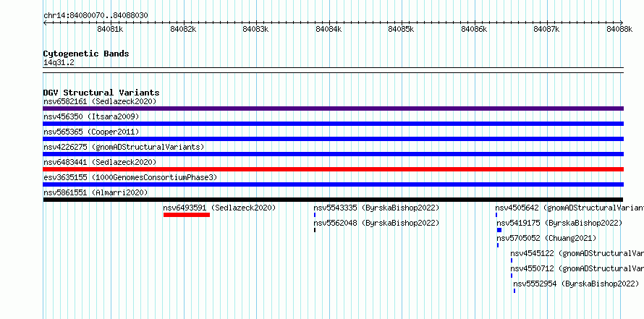Open the nsv5419175 (ByrskaBishop2022) label

click(x=559, y=223)
